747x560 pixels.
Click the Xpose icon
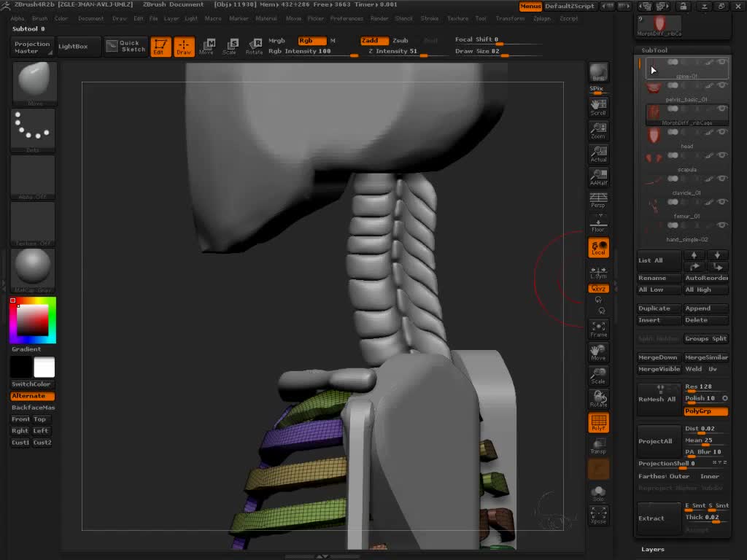pyautogui.click(x=598, y=516)
